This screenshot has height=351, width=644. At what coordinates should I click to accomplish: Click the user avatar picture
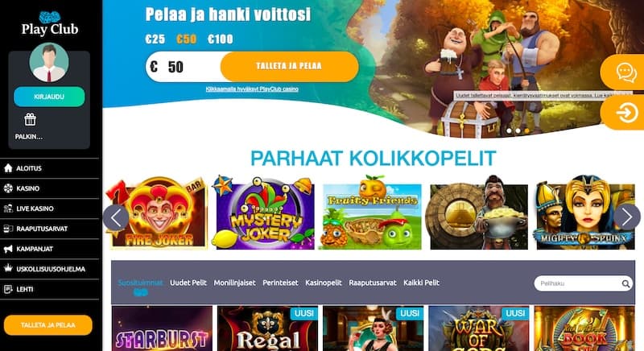click(49, 63)
